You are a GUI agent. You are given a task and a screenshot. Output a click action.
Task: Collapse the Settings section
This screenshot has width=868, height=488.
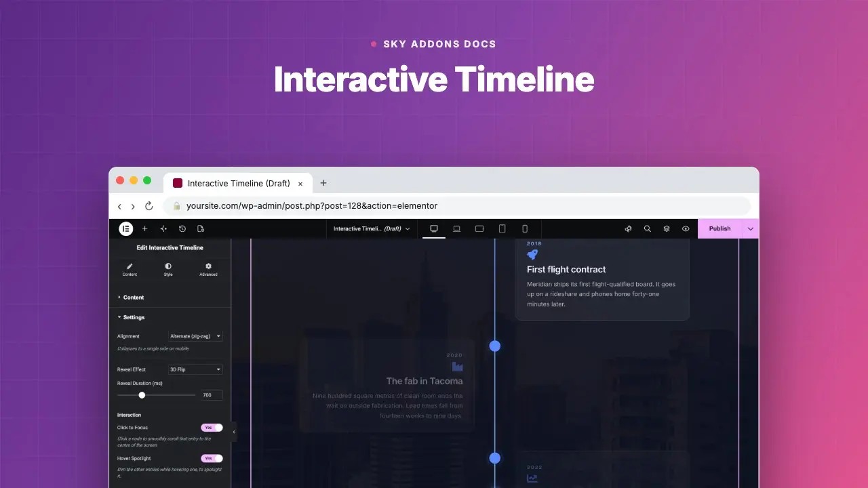170,317
